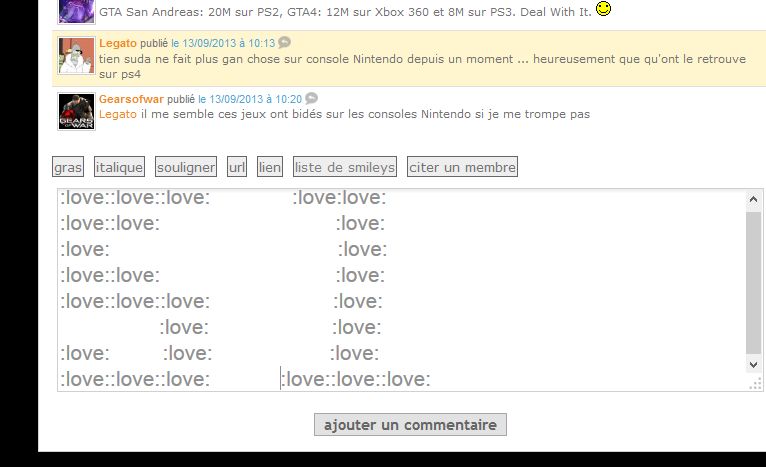Click the comment box scroll up arrow

753,199
